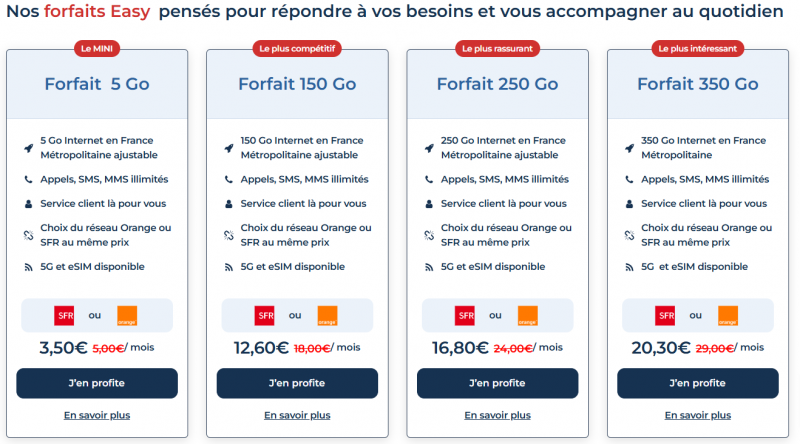Choose the SFR logo under Forfait 350 Go
The height and width of the screenshot is (444, 800).
(x=665, y=316)
